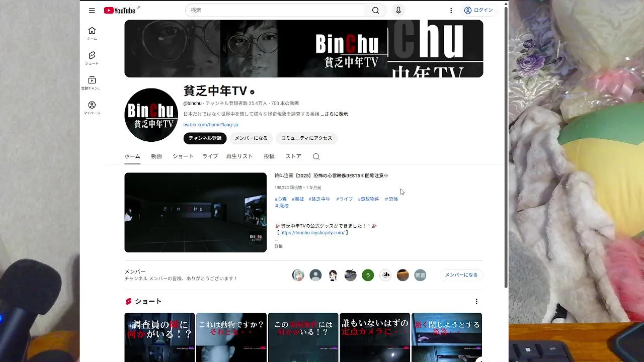
Task: Start voice search with microphone
Action: (x=398, y=10)
